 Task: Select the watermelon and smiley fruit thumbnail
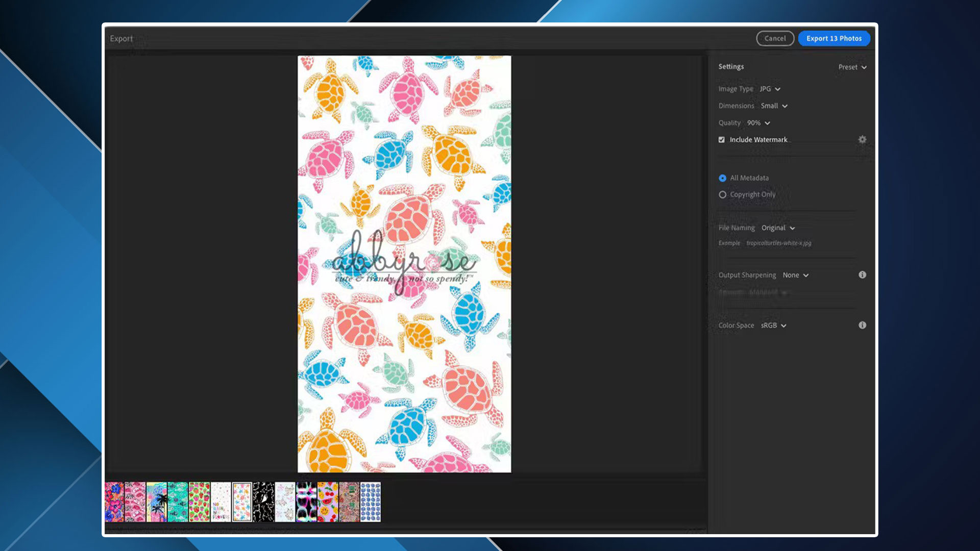coord(328,502)
